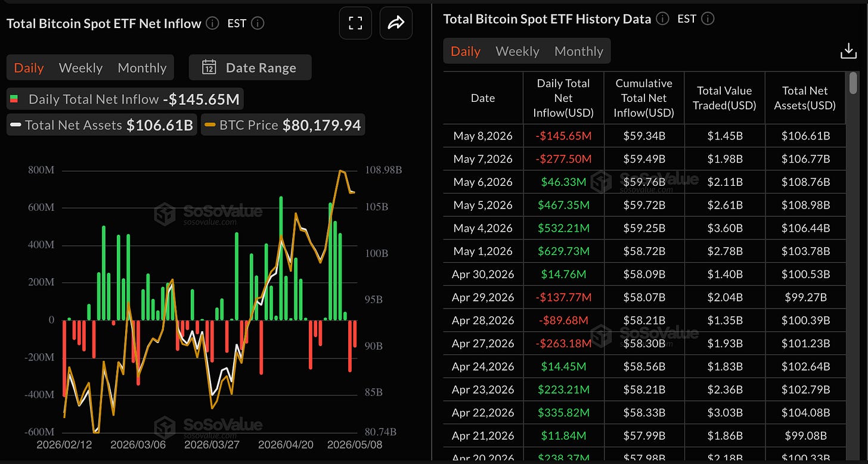Click the $14.45M net inflow cell
The height and width of the screenshot is (464, 868).
(x=563, y=367)
